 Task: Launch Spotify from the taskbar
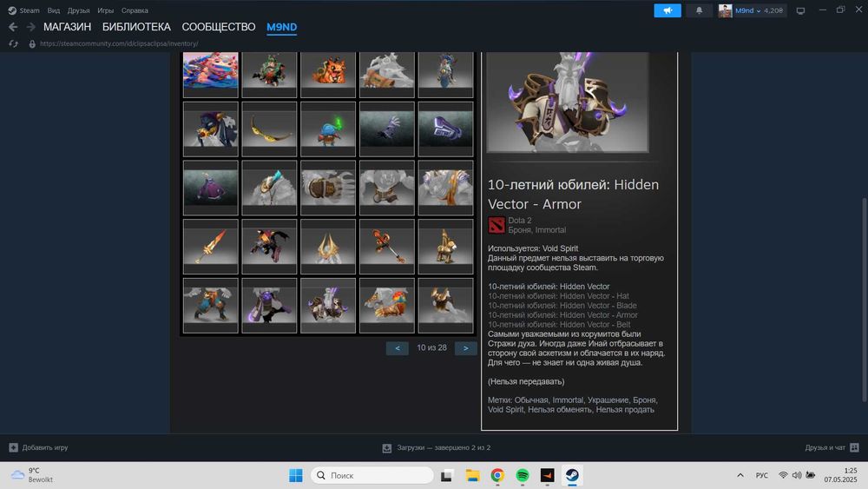pos(522,475)
